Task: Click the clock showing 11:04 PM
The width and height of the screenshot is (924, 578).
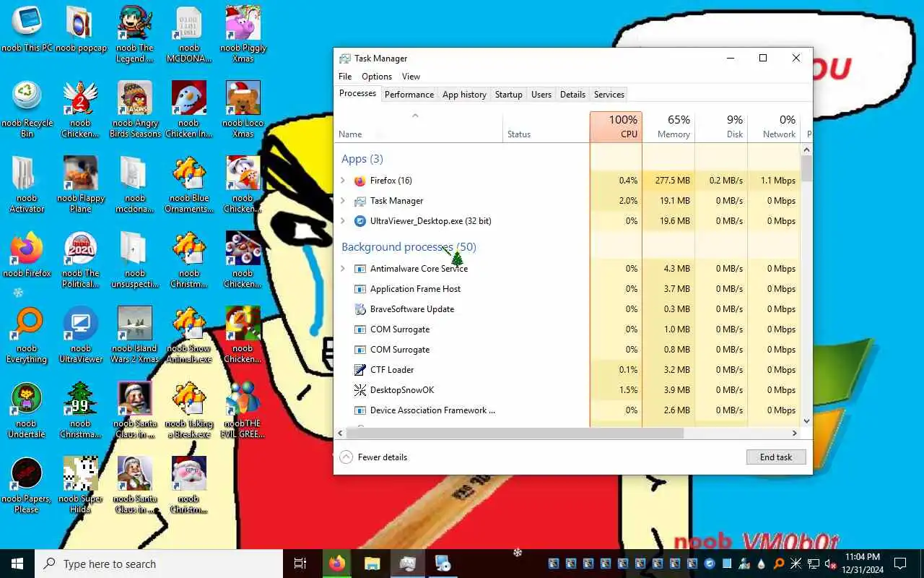Action: pyautogui.click(x=862, y=564)
